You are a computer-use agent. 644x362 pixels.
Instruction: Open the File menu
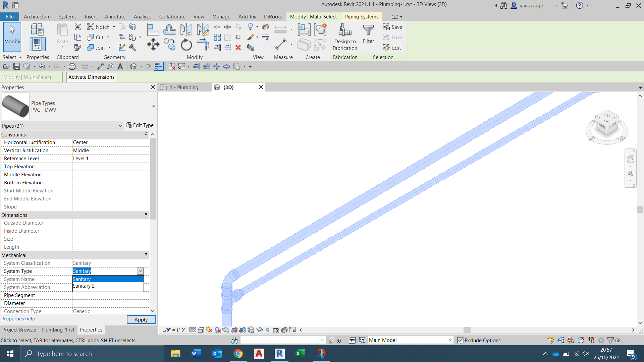[x=10, y=16]
